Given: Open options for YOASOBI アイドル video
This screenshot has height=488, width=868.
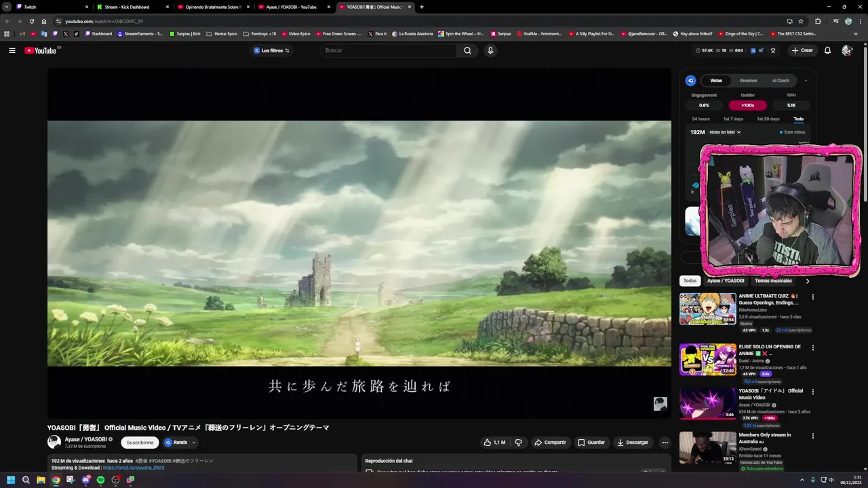Looking at the screenshot, I should coord(813,392).
